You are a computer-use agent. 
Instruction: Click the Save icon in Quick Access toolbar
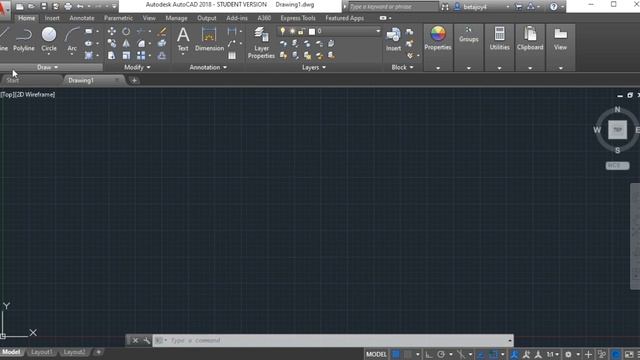(x=44, y=7)
